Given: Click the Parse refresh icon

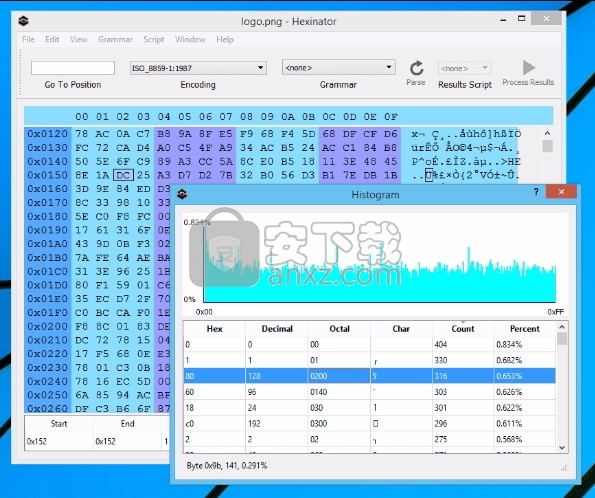Looking at the screenshot, I should pyautogui.click(x=416, y=68).
